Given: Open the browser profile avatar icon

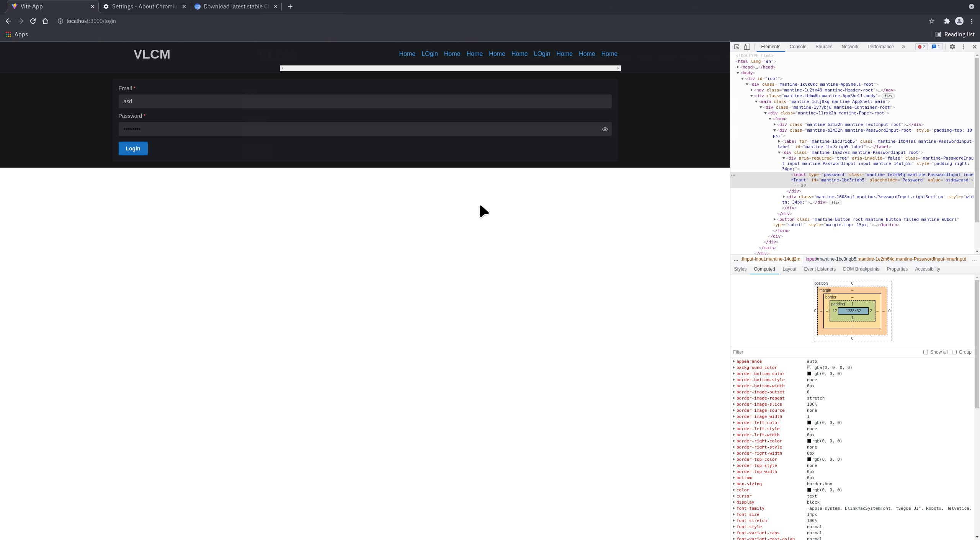Looking at the screenshot, I should [959, 21].
